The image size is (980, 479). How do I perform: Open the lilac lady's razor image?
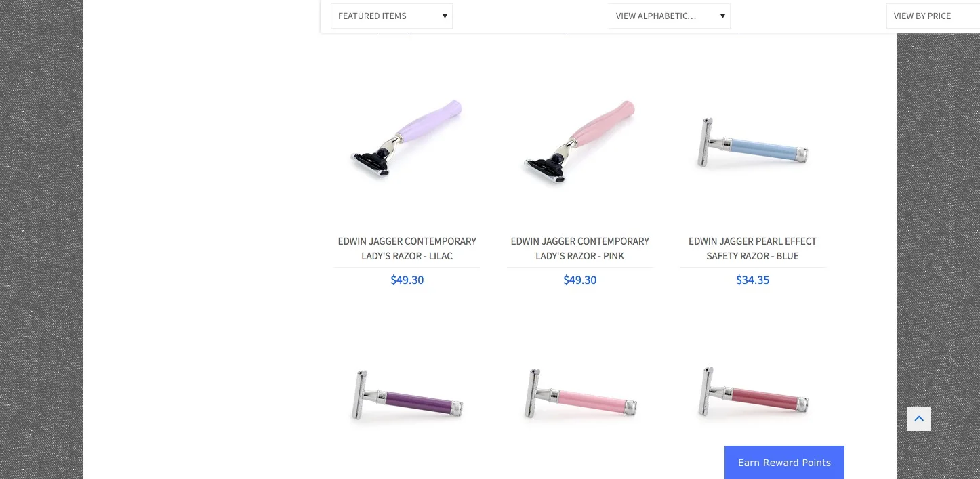coord(407,140)
